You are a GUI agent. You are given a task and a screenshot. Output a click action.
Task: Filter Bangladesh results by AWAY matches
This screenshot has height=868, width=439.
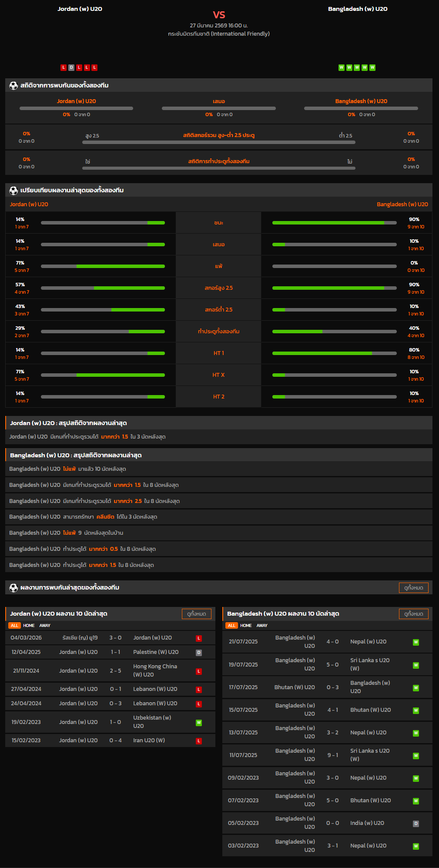(262, 626)
